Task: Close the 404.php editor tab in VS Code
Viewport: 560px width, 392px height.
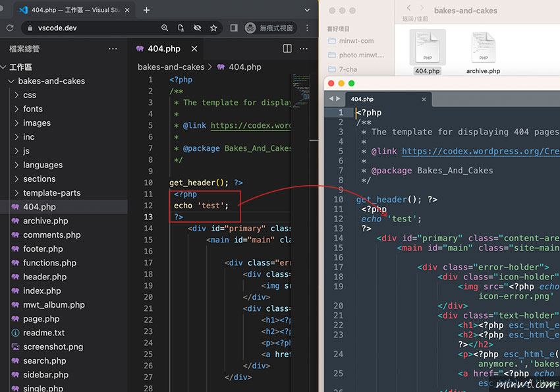Action: [x=194, y=49]
